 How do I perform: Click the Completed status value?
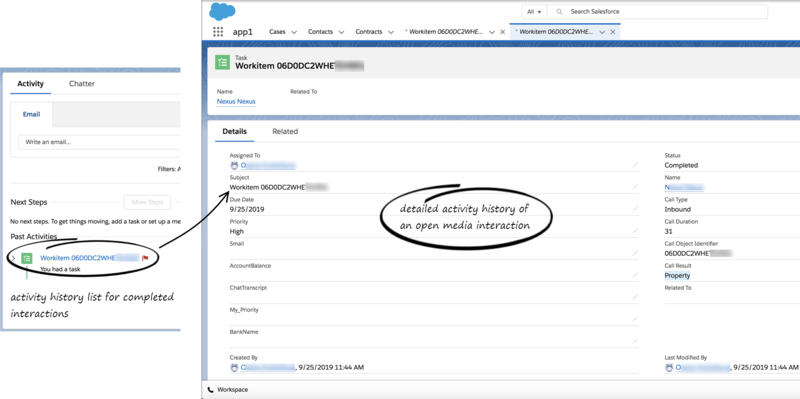click(x=681, y=165)
